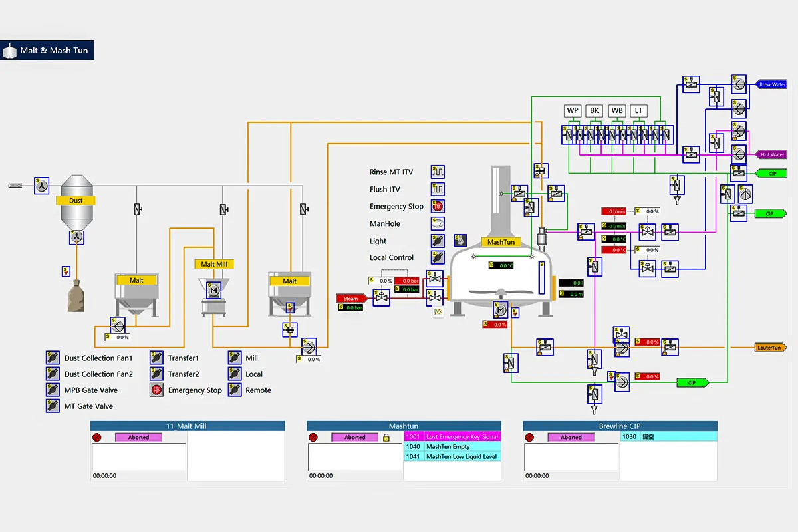Click the CIP tag on the bottom green pipe

tap(692, 382)
